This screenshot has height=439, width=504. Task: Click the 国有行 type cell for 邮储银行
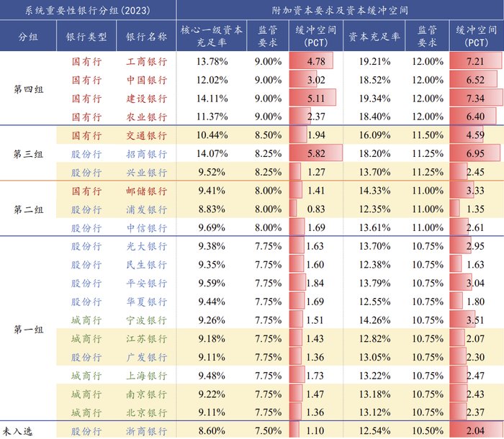(x=86, y=191)
